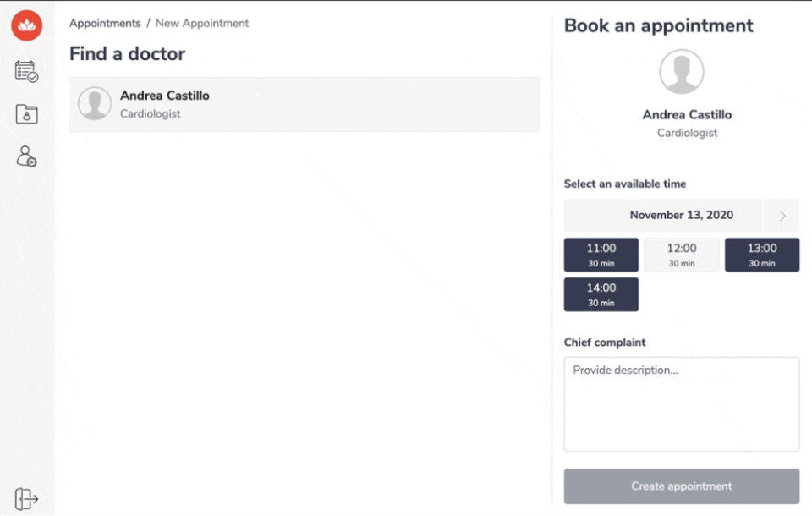This screenshot has width=812, height=516.
Task: Go to previous date with left chevron
Action: [580, 216]
